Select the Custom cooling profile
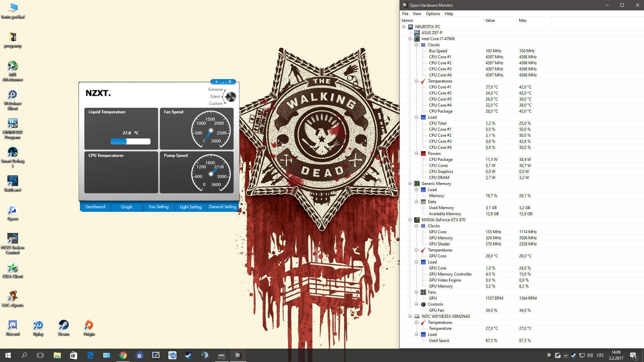 (x=216, y=104)
